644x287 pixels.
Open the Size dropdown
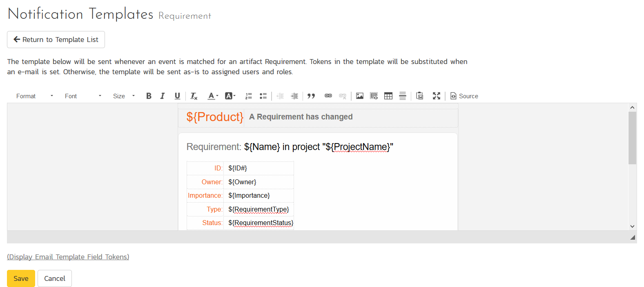pos(124,96)
